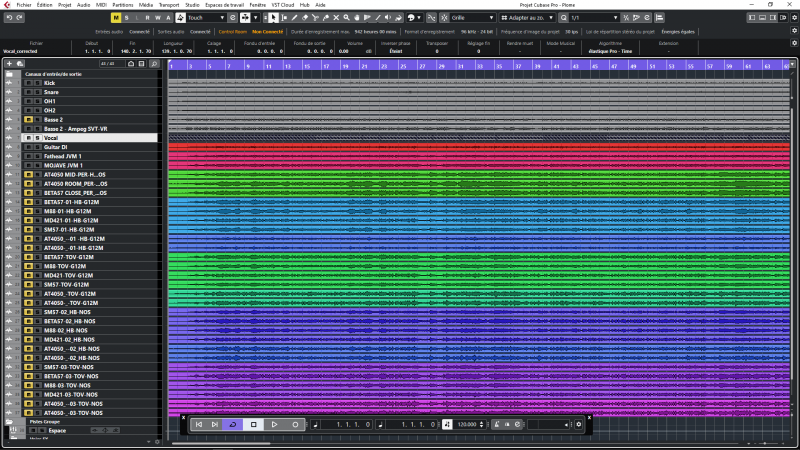
Task: Open the Fichier menu
Action: pyautogui.click(x=24, y=5)
